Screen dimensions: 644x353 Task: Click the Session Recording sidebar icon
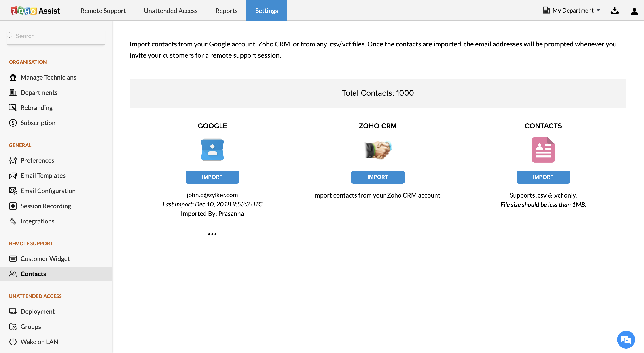13,206
